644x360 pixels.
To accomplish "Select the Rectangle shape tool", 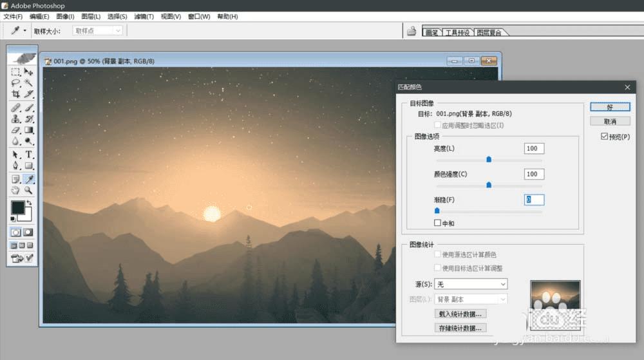I will (x=28, y=166).
